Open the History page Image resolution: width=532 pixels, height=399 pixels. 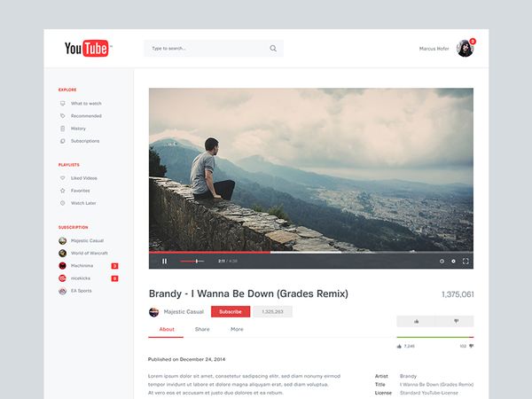click(78, 129)
